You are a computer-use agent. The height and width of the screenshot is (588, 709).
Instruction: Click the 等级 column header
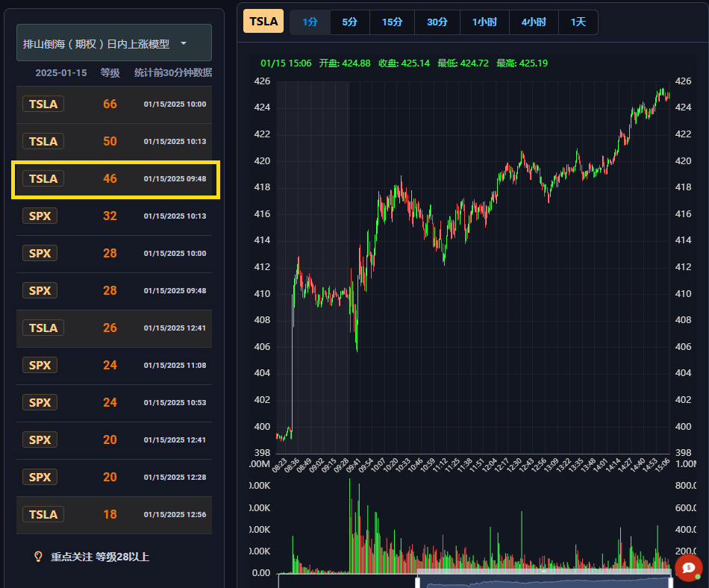110,73
